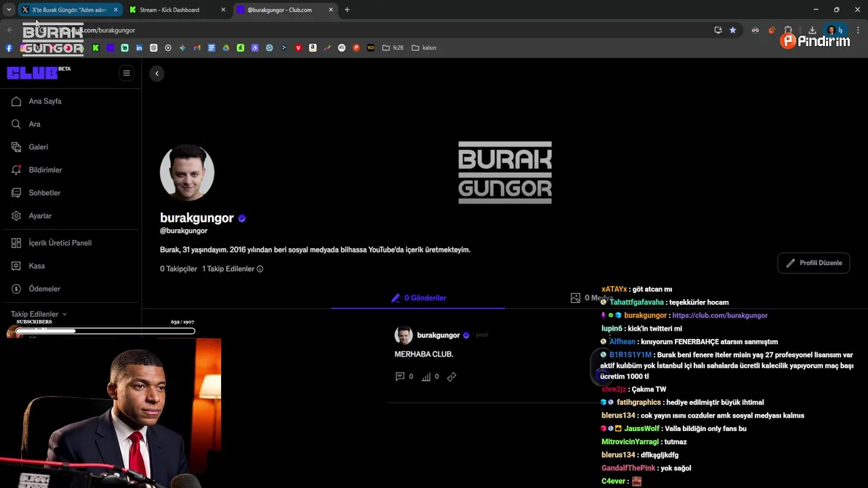Screen dimensions: 868x488
Task: Click the install app icon in address bar
Action: click(x=718, y=30)
